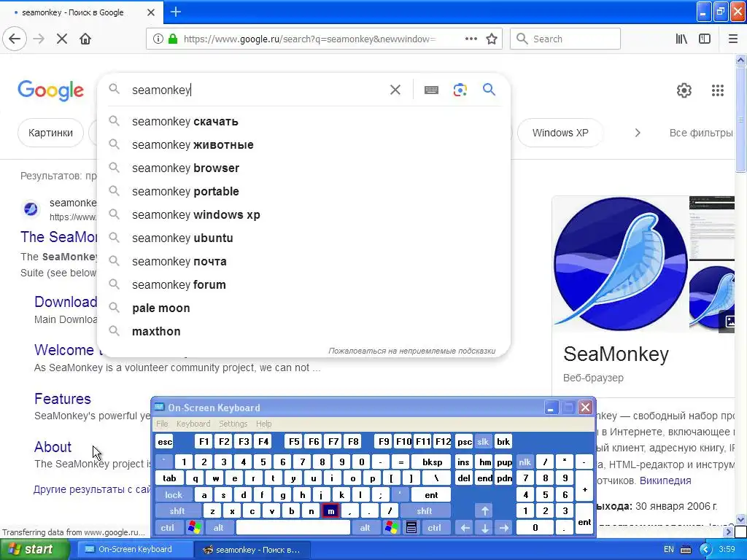Submit search with blue magnifier icon
Image resolution: width=747 pixels, height=560 pixels.
pyautogui.click(x=489, y=89)
